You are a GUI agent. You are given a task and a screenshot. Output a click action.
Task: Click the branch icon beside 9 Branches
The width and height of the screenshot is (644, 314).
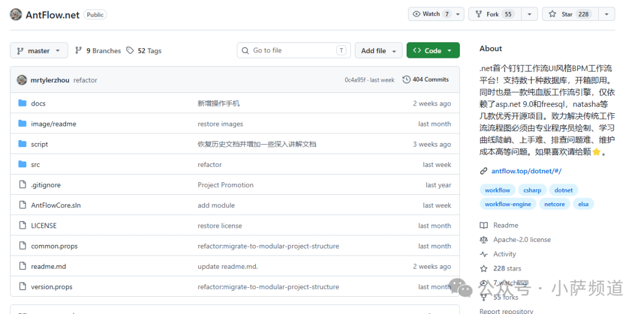click(79, 51)
